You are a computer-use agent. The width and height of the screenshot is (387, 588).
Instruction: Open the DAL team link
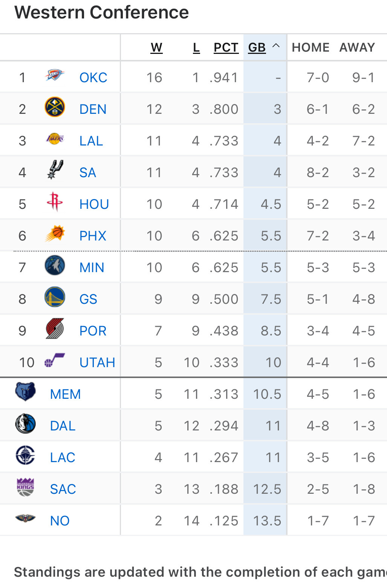(63, 426)
